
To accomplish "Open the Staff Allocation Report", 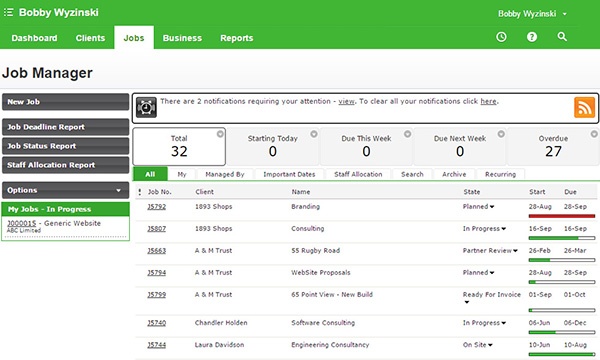I will tap(65, 165).
